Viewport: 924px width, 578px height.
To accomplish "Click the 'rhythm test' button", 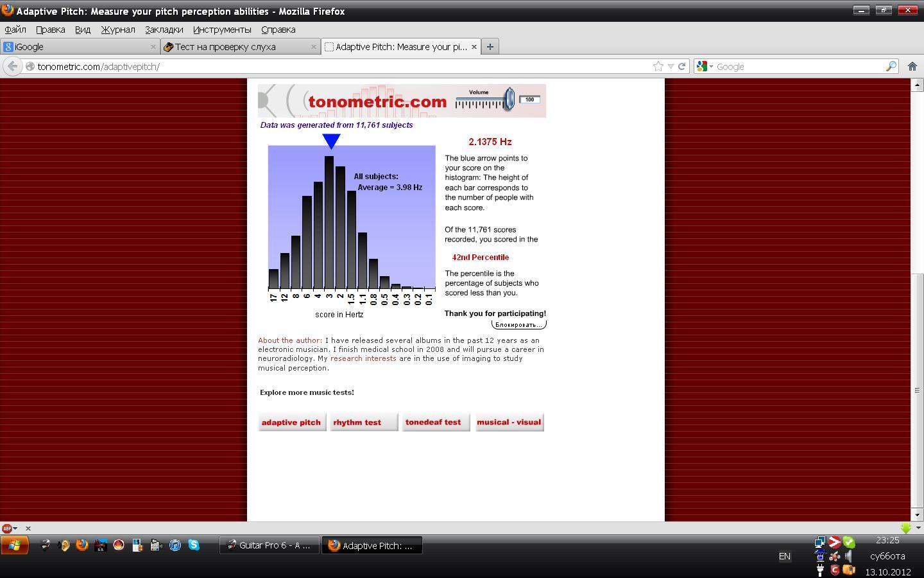I will pyautogui.click(x=364, y=422).
